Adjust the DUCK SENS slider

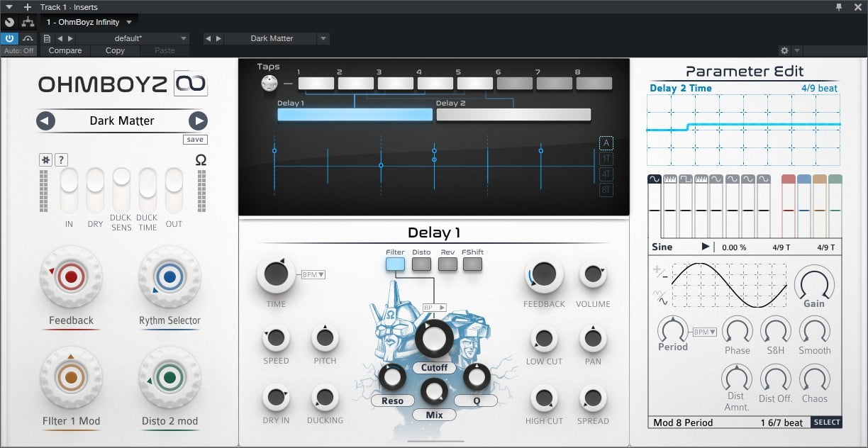(x=121, y=190)
